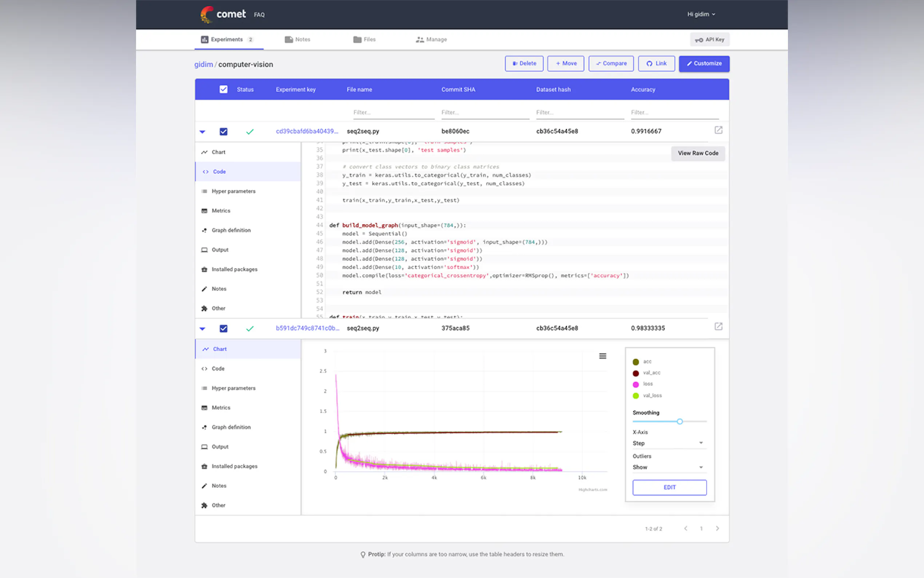The width and height of the screenshot is (924, 578).
Task: Click the Accuracy filter input field
Action: (x=674, y=112)
